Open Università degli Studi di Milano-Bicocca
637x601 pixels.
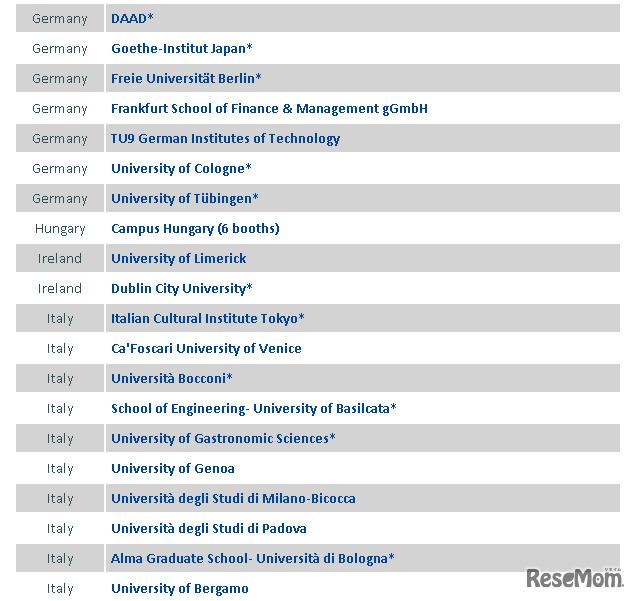pos(233,498)
